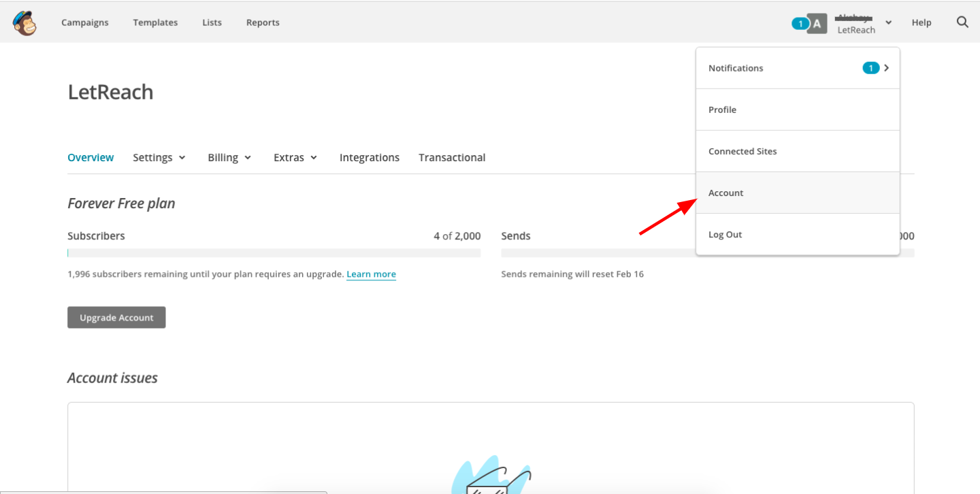Follow the Learn more link
Image resolution: width=980 pixels, height=494 pixels.
(x=371, y=274)
